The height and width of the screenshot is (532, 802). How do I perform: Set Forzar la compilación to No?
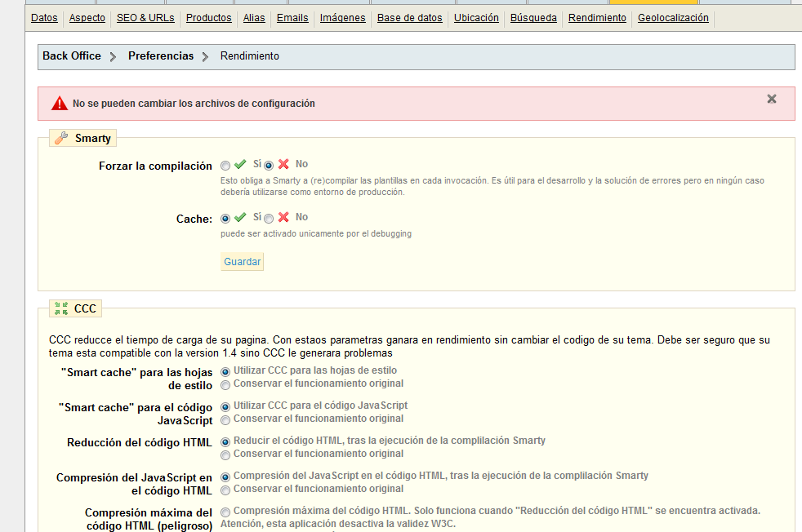269,166
